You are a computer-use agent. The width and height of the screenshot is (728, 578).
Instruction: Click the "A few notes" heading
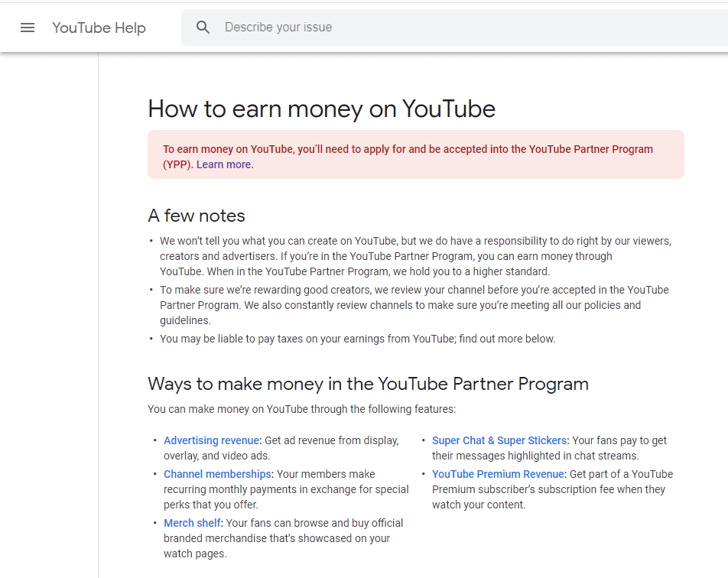tap(197, 216)
